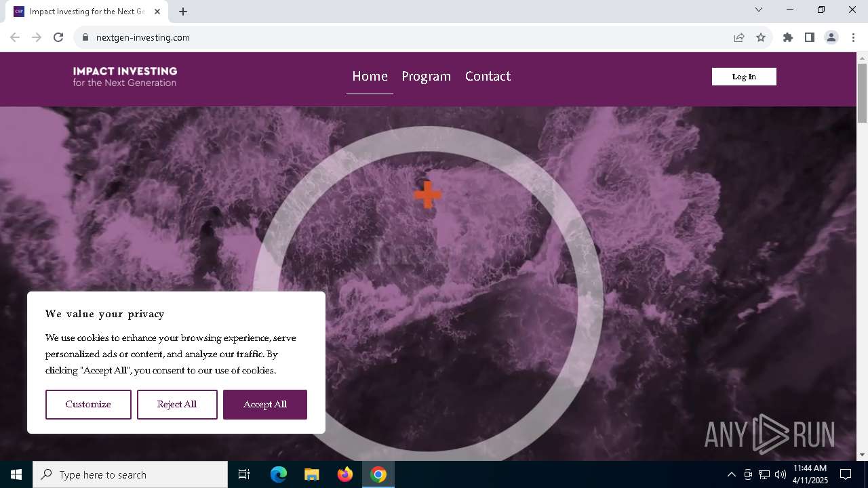The width and height of the screenshot is (868, 488).
Task: Click the scrollbar down arrow
Action: point(862,455)
